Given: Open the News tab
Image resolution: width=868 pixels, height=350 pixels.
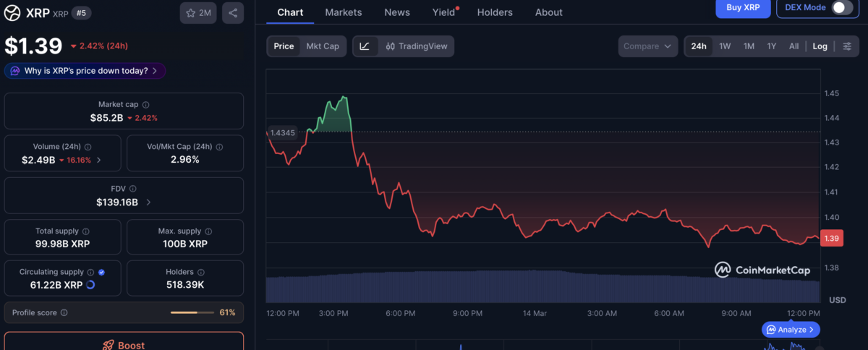Looking at the screenshot, I should [397, 12].
